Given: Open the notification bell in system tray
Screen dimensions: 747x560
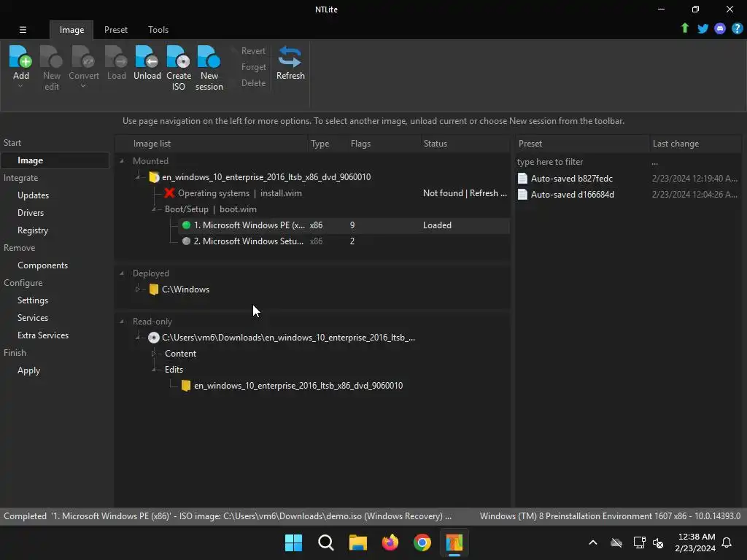Looking at the screenshot, I should pyautogui.click(x=727, y=542).
